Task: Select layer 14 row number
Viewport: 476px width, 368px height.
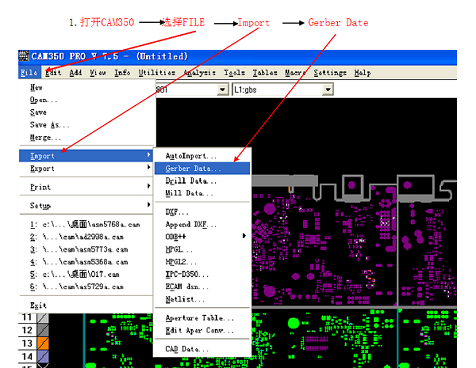Action: tap(27, 356)
